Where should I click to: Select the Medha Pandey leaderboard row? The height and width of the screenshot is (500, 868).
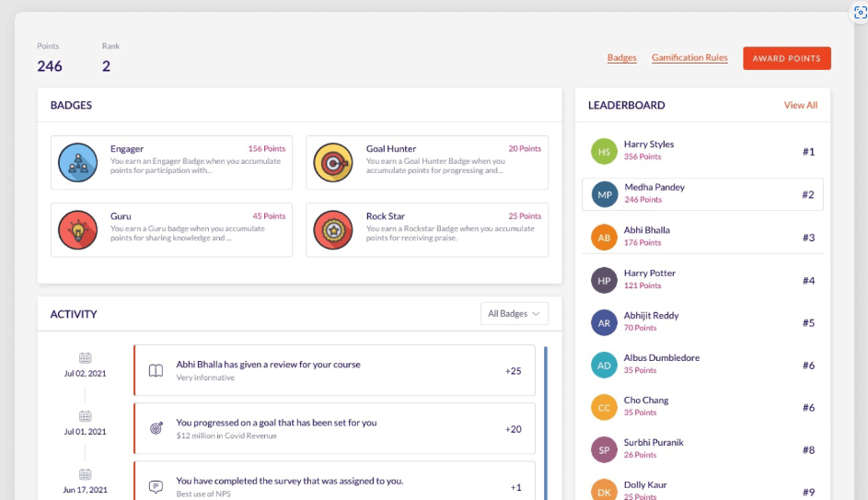click(702, 194)
